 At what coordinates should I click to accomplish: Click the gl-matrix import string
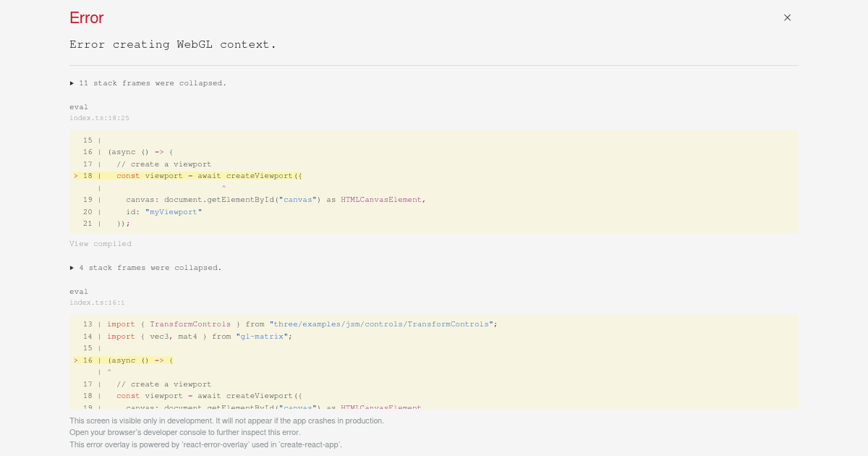(262, 336)
